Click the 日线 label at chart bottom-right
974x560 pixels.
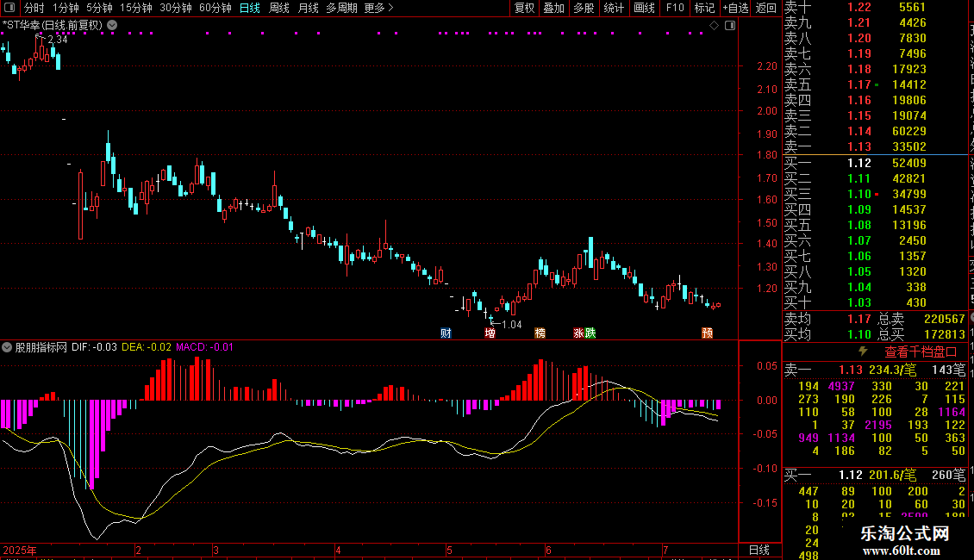point(759,550)
